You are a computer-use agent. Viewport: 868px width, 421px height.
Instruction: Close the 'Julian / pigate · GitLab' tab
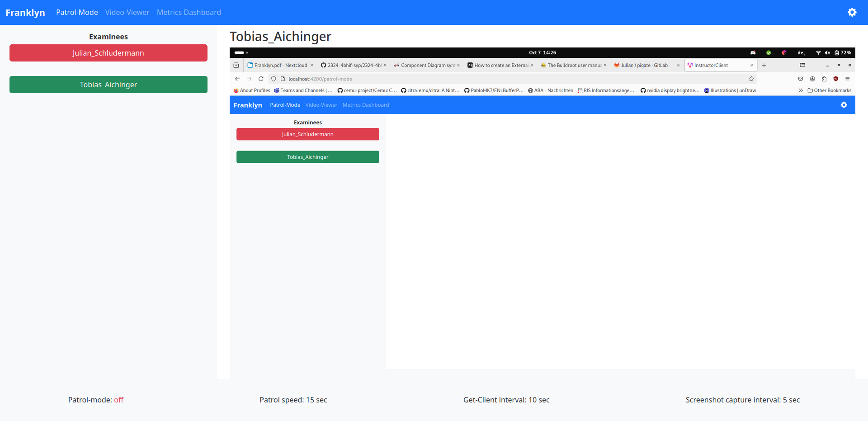click(678, 65)
